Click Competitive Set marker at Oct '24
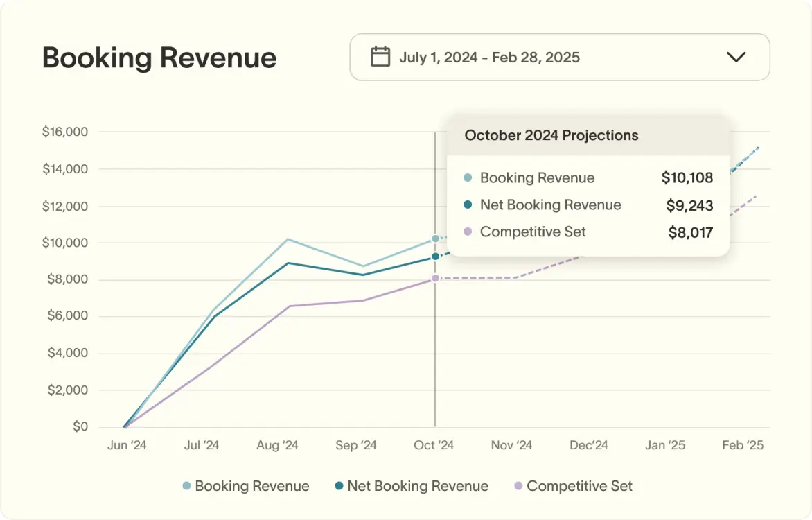This screenshot has height=520, width=812. tap(435, 278)
